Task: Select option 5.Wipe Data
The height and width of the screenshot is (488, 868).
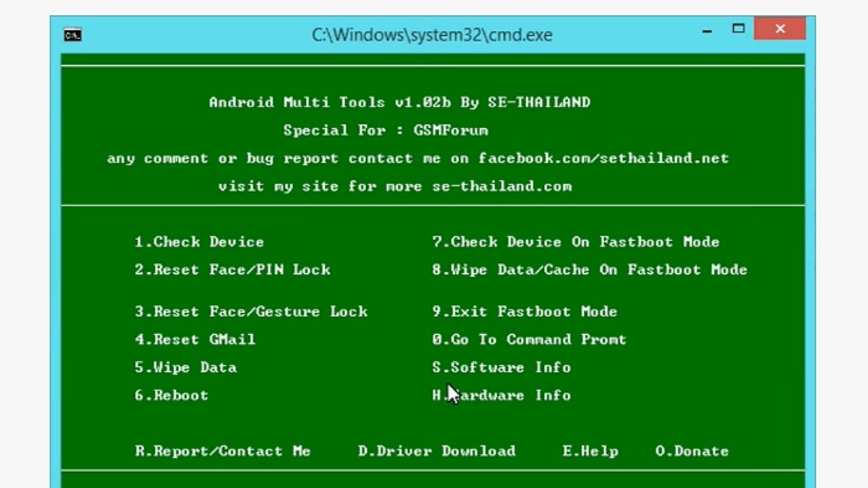Action: (186, 367)
